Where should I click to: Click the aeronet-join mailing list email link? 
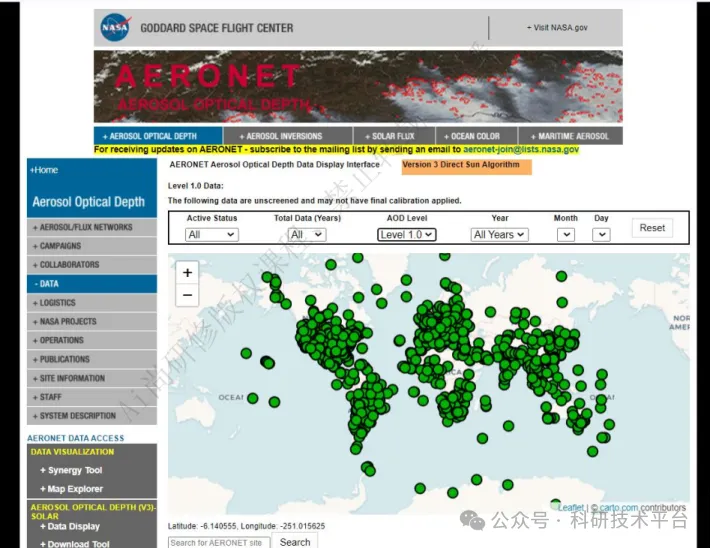tap(521, 149)
